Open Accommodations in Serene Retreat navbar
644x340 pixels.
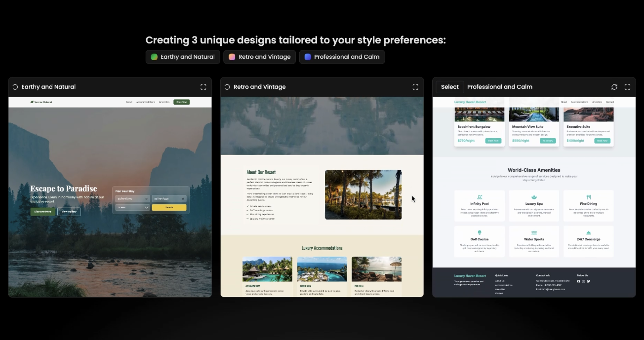pyautogui.click(x=146, y=102)
